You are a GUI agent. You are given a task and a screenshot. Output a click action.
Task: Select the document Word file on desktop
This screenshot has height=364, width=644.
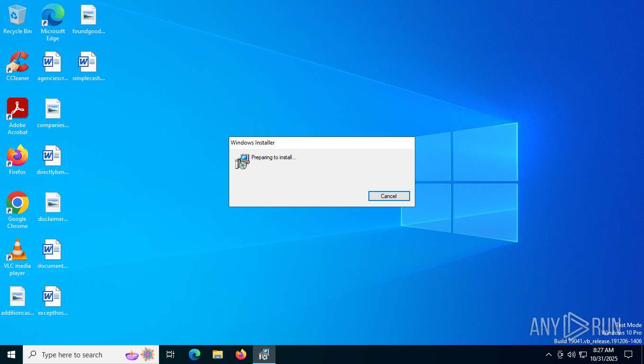point(53,254)
